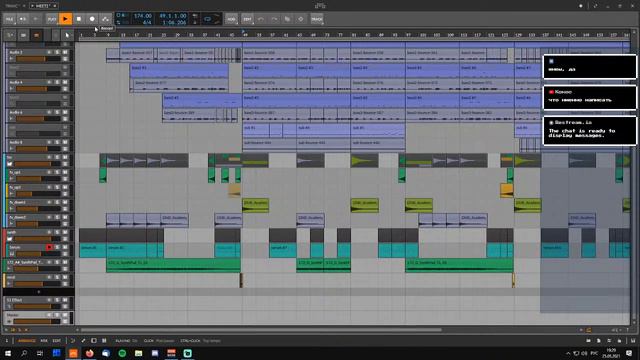The width and height of the screenshot is (640, 360).
Task: Mute the vocal track
Action: (x=65, y=277)
